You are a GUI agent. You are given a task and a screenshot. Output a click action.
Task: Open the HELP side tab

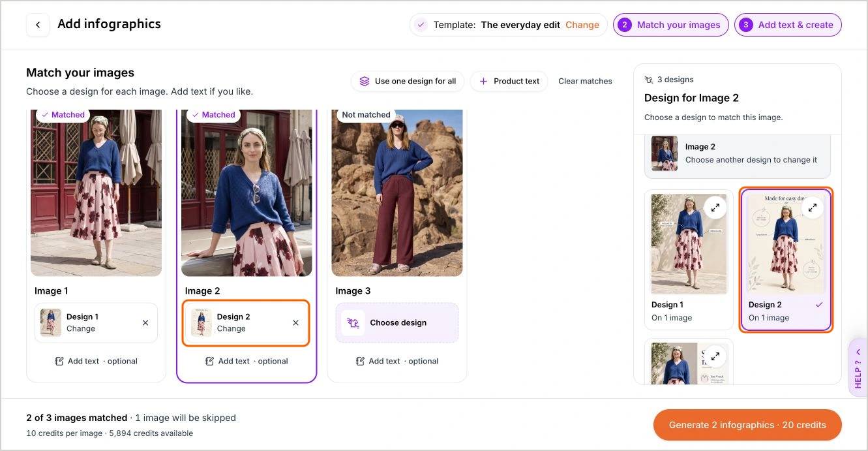tap(858, 367)
